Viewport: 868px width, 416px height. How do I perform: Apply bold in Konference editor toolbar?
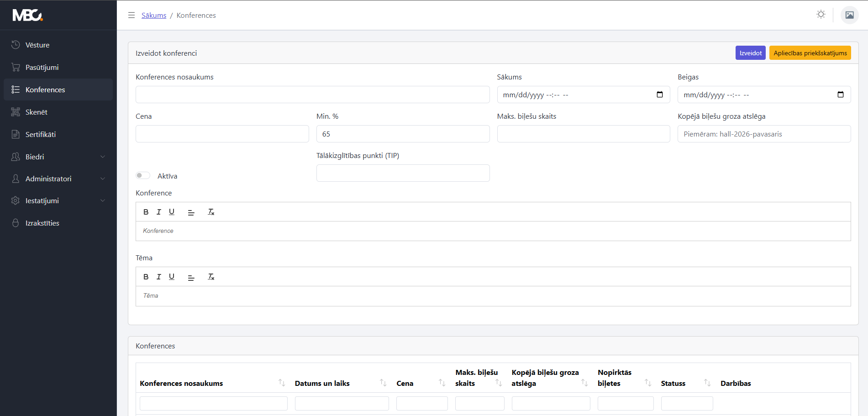click(x=146, y=212)
